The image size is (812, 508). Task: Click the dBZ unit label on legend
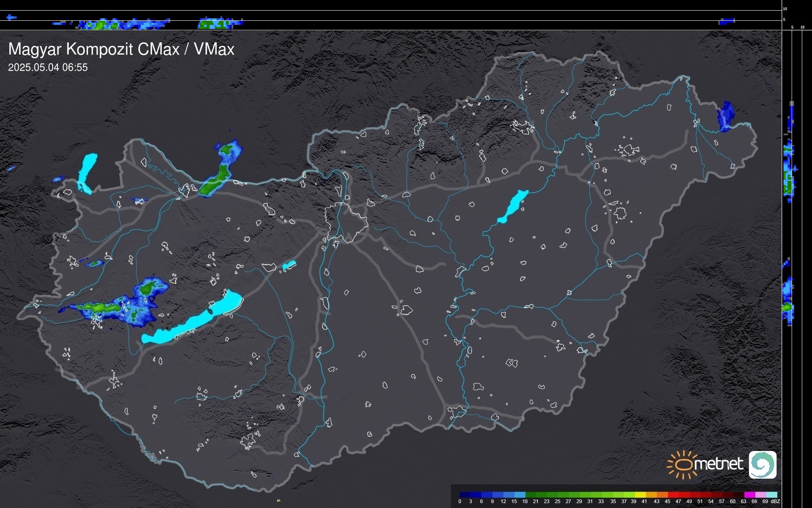(775, 501)
